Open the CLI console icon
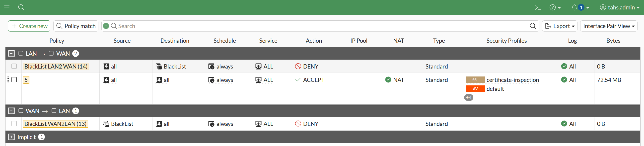644x146 pixels. [538, 7]
